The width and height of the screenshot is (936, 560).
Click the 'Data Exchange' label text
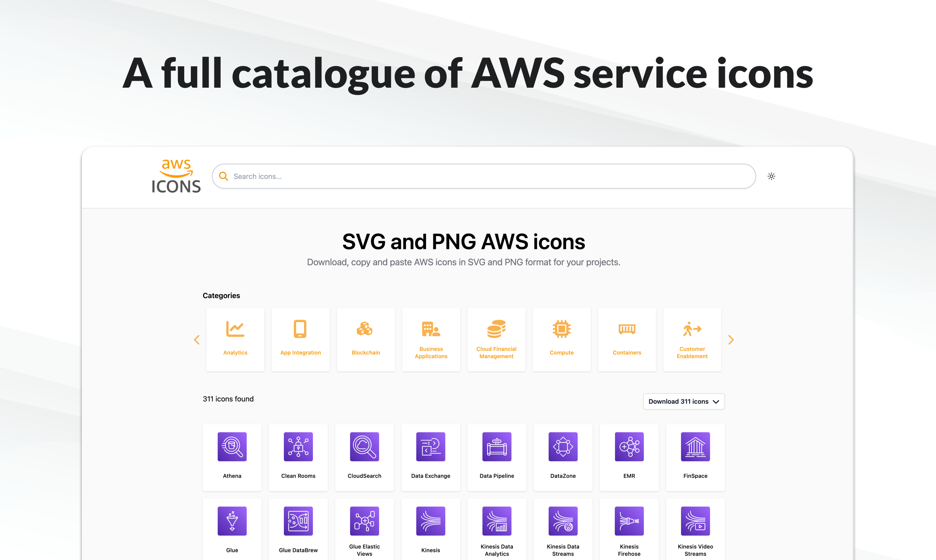pos(431,476)
